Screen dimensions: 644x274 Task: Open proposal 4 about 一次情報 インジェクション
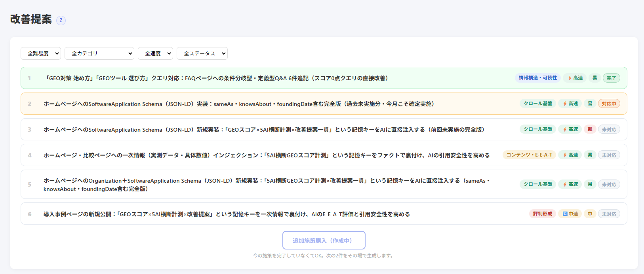(x=324, y=155)
